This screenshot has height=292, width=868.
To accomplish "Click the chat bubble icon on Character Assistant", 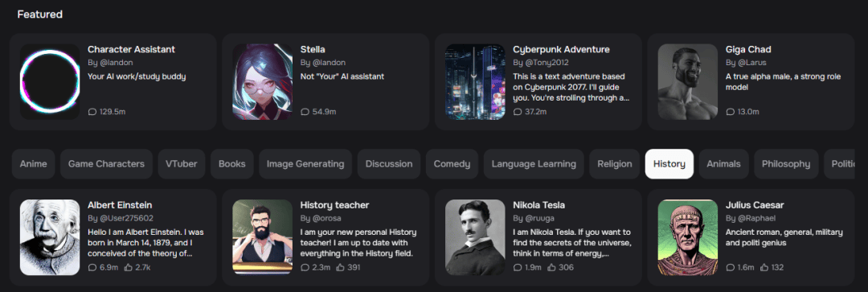I will tap(92, 112).
